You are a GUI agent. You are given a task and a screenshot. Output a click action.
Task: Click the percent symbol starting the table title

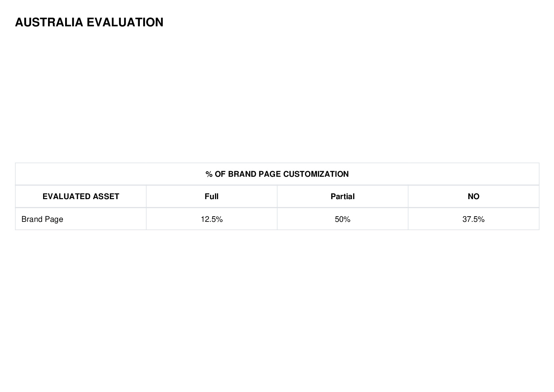(209, 174)
